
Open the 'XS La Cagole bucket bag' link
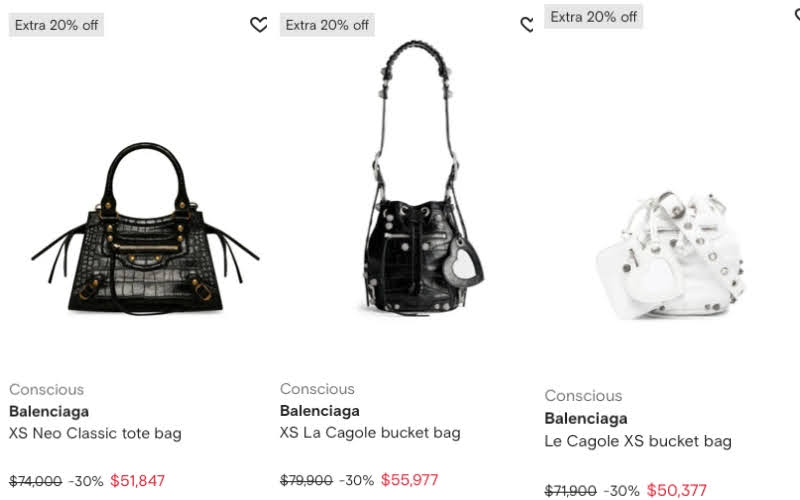pos(370,433)
